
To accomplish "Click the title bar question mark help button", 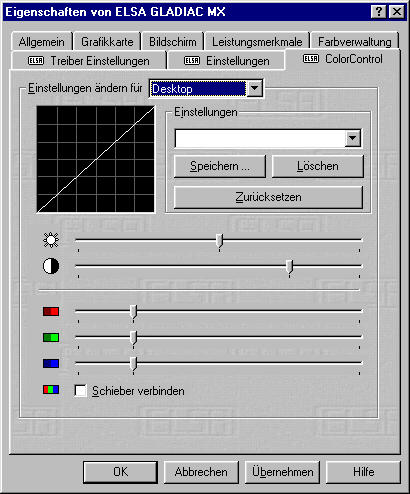I will (379, 12).
